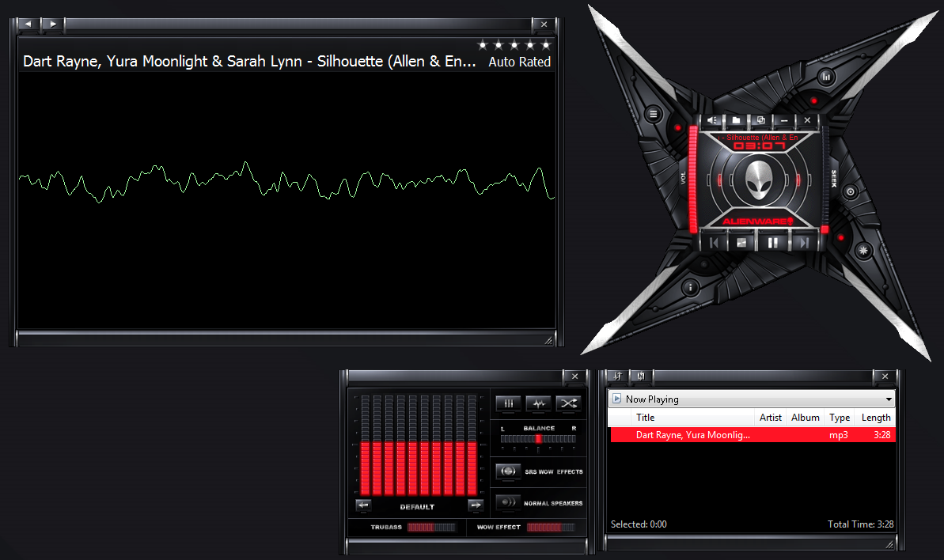Click the clone-window icon on the main player
The height and width of the screenshot is (560, 944).
[x=760, y=119]
